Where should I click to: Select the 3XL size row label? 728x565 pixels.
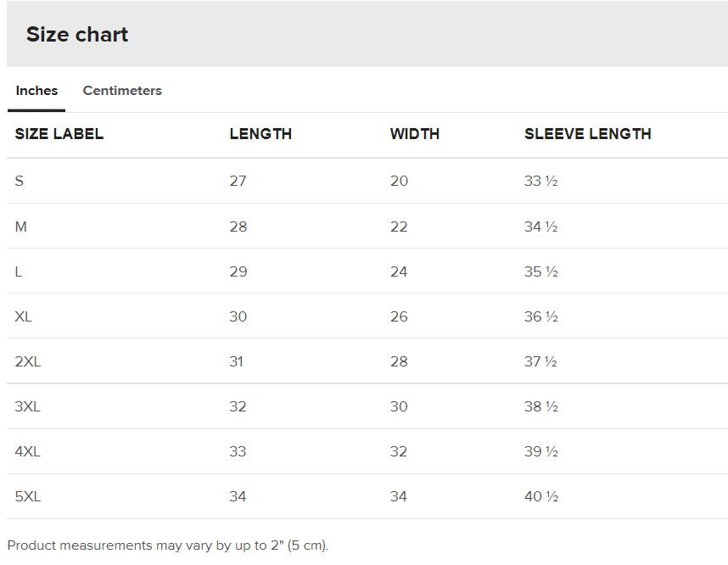click(28, 406)
